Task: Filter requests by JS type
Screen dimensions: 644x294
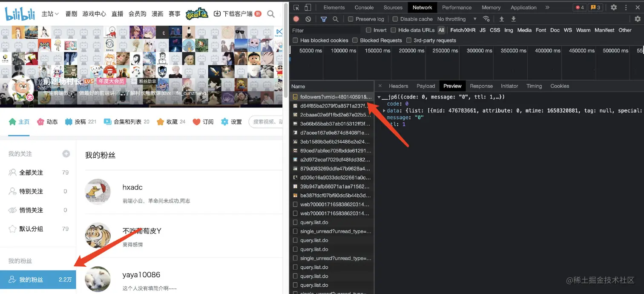Action: pyautogui.click(x=483, y=30)
